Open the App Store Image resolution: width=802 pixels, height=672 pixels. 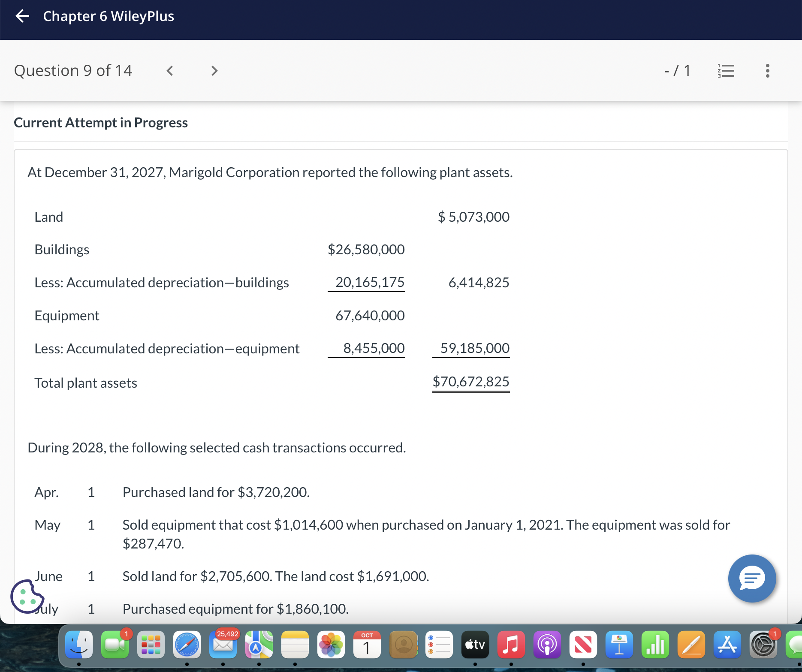click(x=727, y=645)
